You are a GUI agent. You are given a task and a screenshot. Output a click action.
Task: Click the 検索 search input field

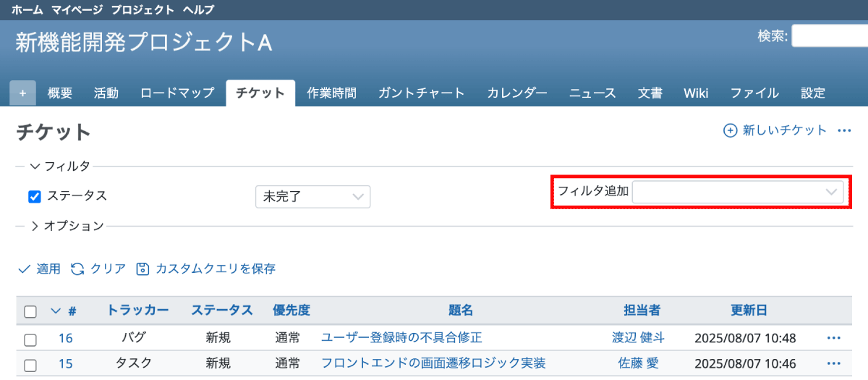point(829,35)
